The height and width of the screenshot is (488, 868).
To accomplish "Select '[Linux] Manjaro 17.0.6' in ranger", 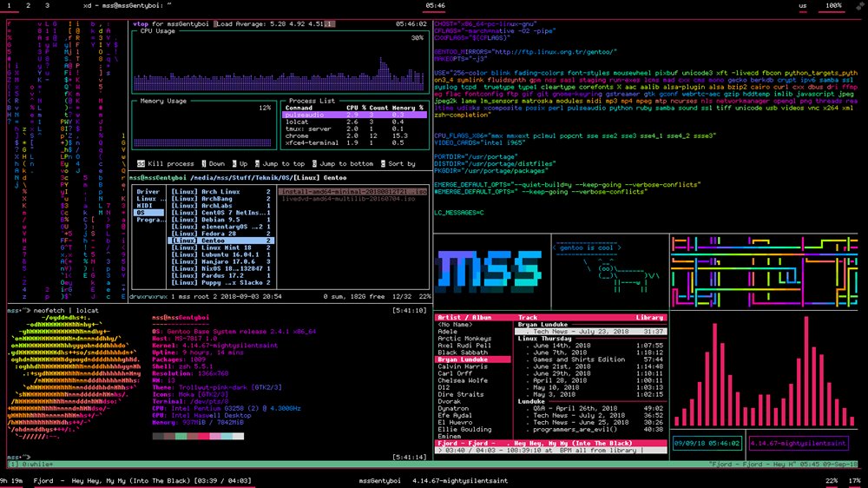I will tap(220, 261).
